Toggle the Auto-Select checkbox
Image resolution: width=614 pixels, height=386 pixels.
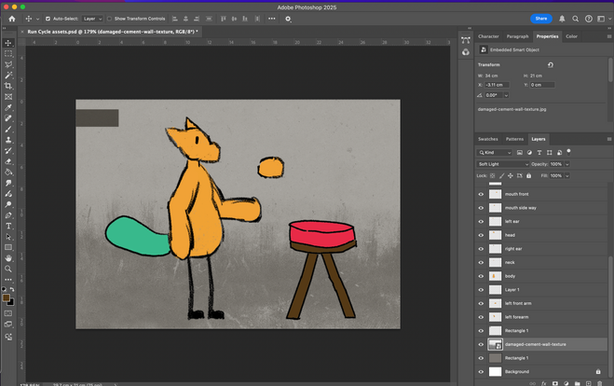(x=48, y=19)
